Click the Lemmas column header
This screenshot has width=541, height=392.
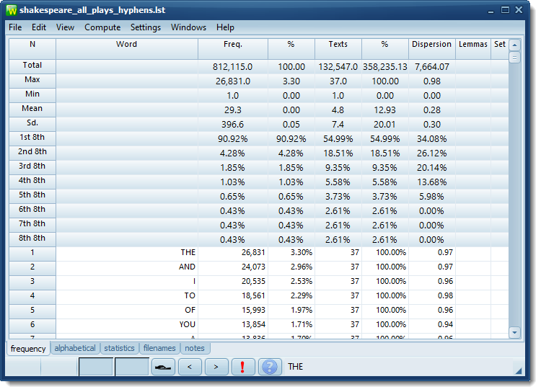click(474, 49)
